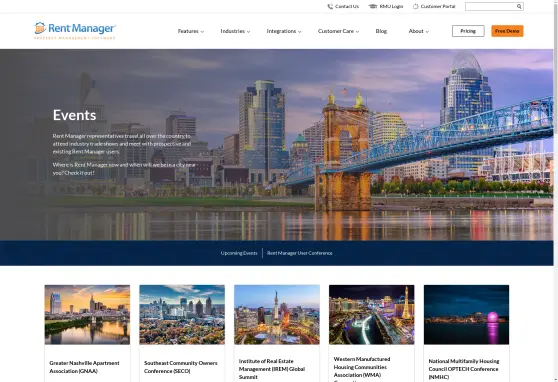Screen dimensions: 558x382
Task: Click the graduation cap icon for RMU Login
Action: coord(372,6)
